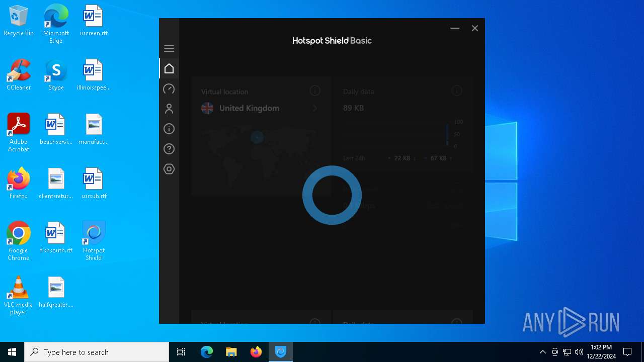Close the Hotspot Shield window
644x362 pixels.
point(475,28)
